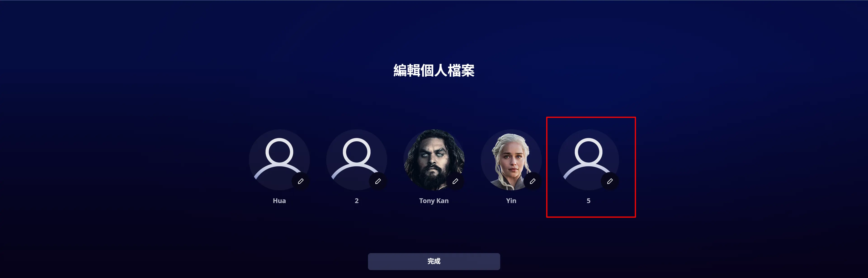Finish editing with the 完成 button
Viewport: 868px width, 278px height.
tap(434, 261)
